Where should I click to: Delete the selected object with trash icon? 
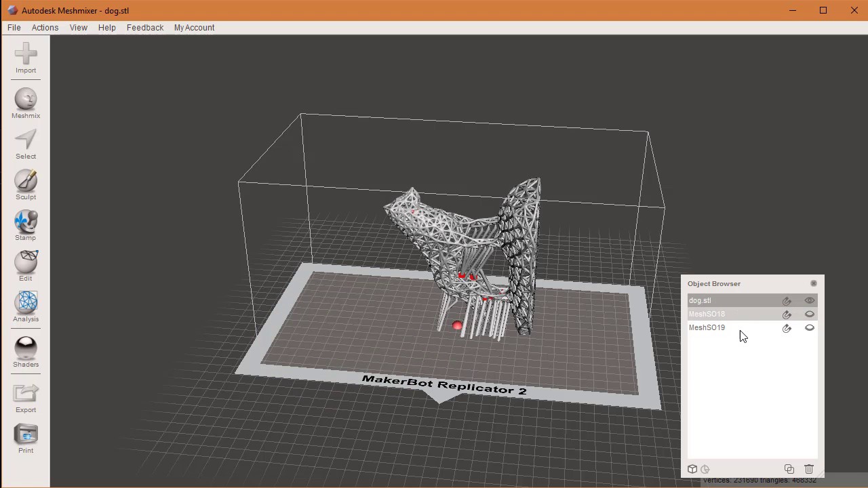click(809, 469)
